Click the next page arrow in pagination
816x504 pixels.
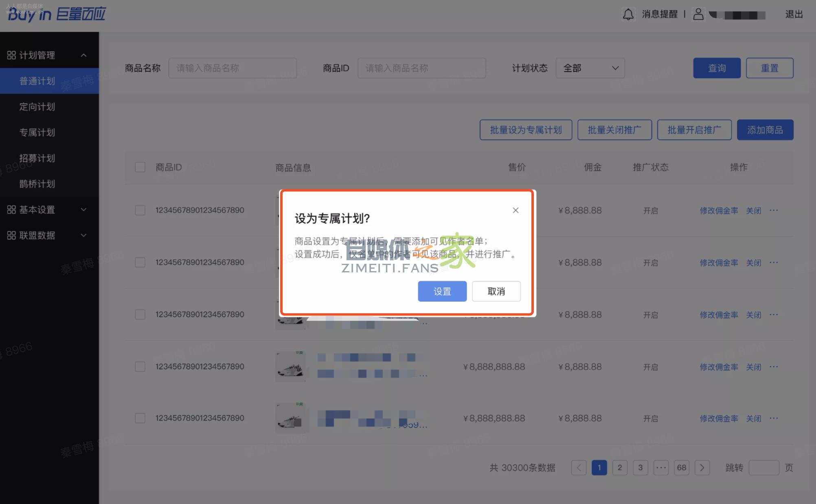[x=702, y=467]
